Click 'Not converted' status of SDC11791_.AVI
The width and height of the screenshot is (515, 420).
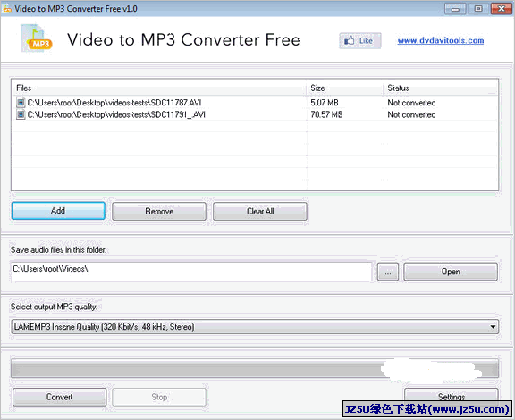point(411,114)
